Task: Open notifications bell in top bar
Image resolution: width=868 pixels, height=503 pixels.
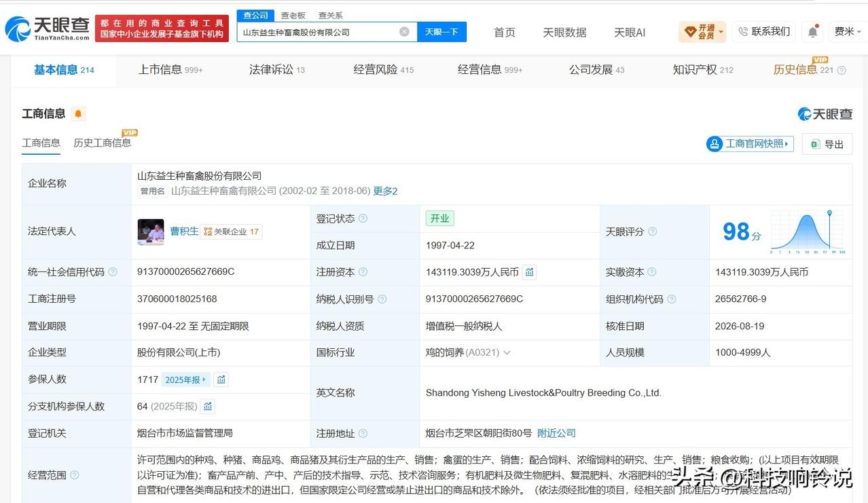Action: click(x=812, y=32)
